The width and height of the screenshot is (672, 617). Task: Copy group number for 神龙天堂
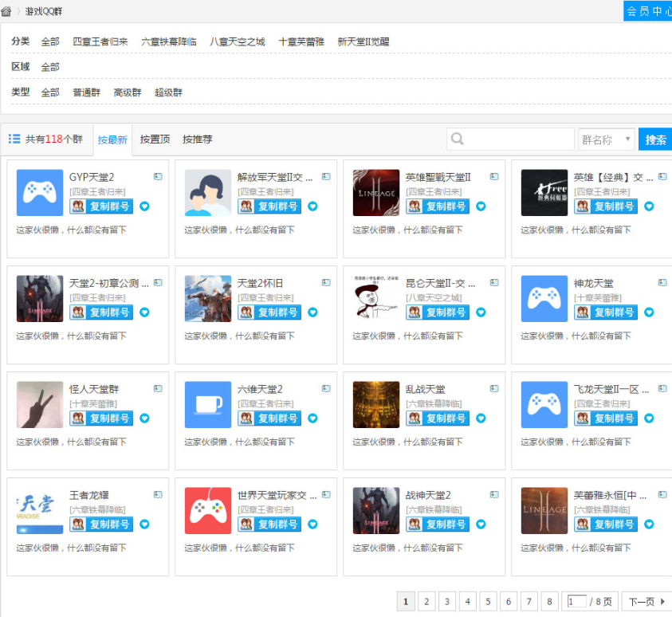[x=606, y=312]
